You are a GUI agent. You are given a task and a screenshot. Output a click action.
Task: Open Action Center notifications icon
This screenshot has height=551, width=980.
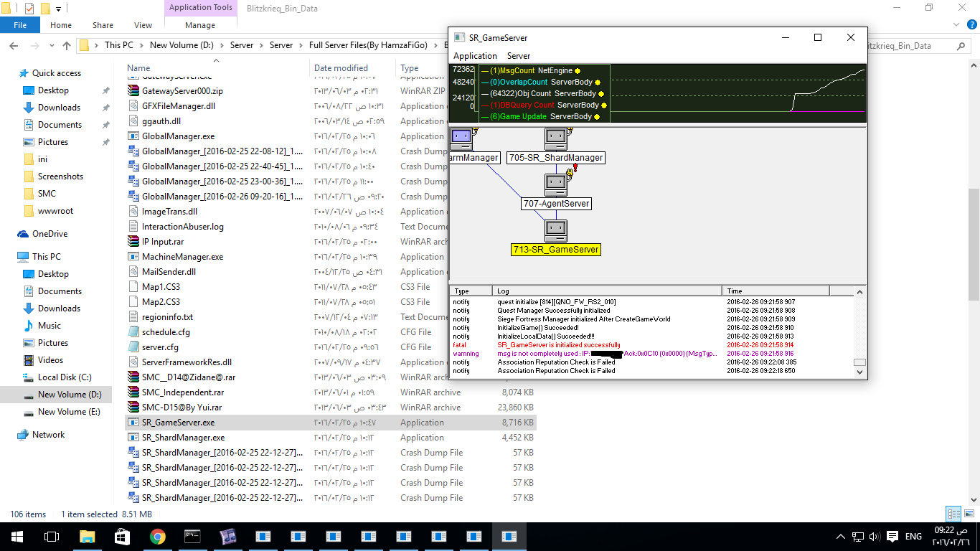pyautogui.click(x=892, y=536)
